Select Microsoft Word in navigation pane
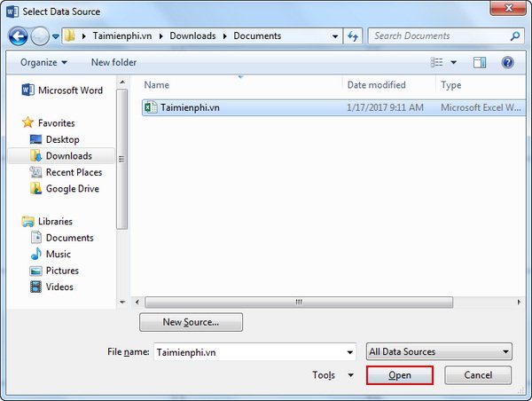 (70, 90)
